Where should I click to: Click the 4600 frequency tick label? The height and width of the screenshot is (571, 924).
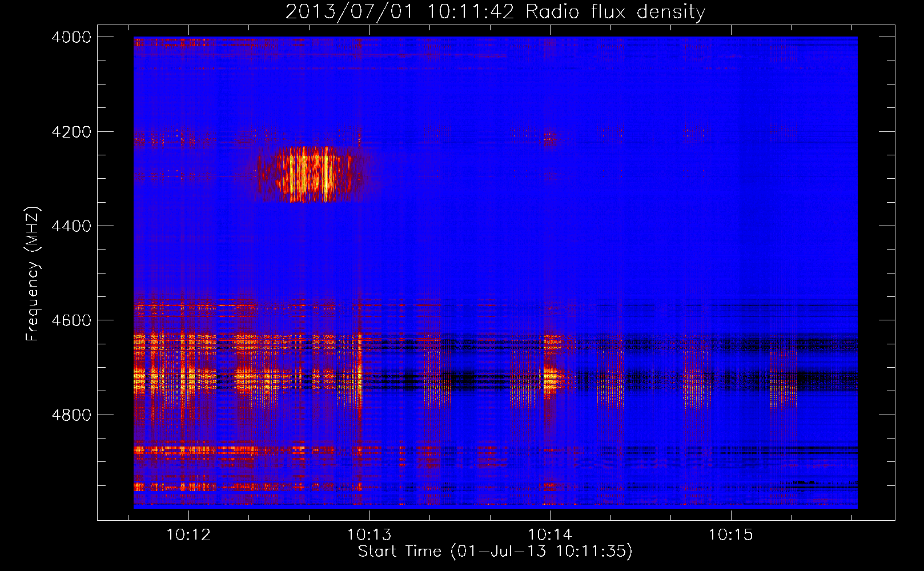tap(71, 320)
